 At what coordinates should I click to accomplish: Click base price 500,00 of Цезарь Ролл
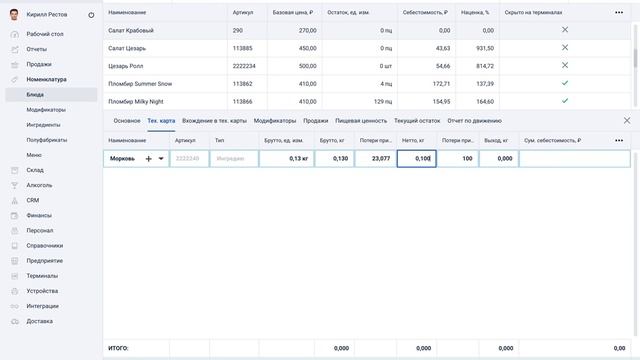pos(307,66)
